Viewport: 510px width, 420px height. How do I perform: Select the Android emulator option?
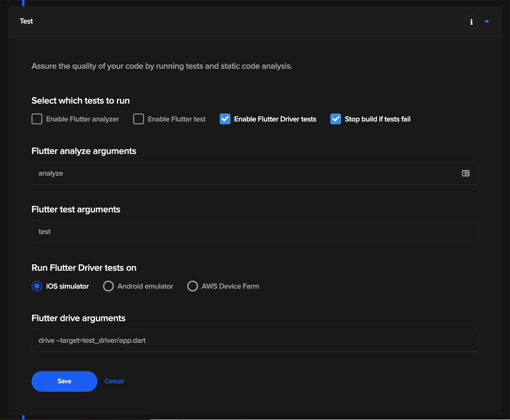108,286
